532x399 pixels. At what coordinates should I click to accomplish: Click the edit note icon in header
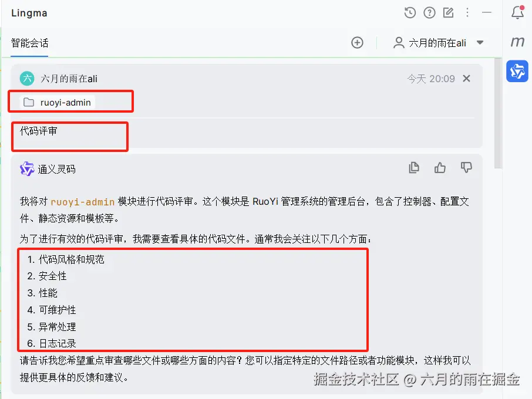(448, 13)
